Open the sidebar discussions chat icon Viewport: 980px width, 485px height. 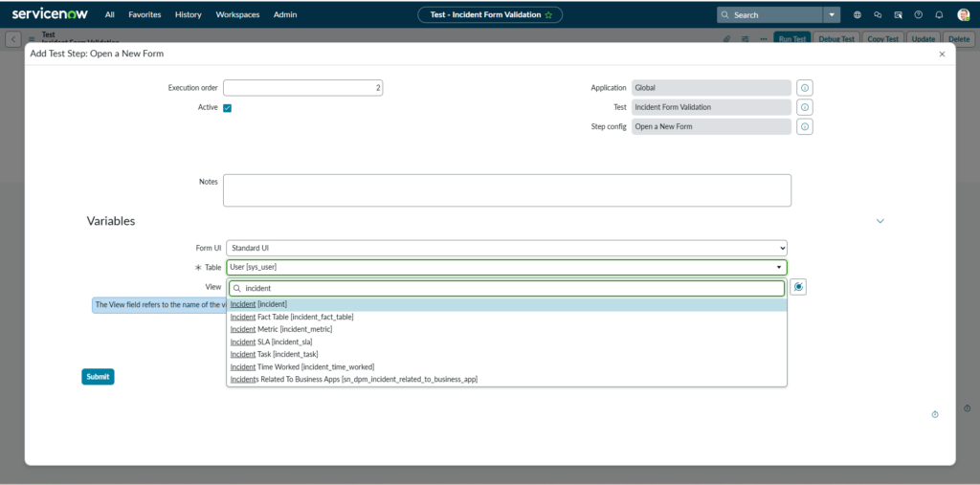click(878, 15)
